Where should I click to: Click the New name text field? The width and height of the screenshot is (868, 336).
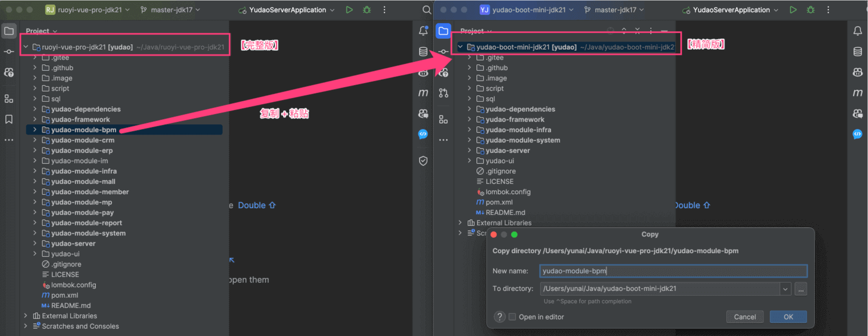673,271
